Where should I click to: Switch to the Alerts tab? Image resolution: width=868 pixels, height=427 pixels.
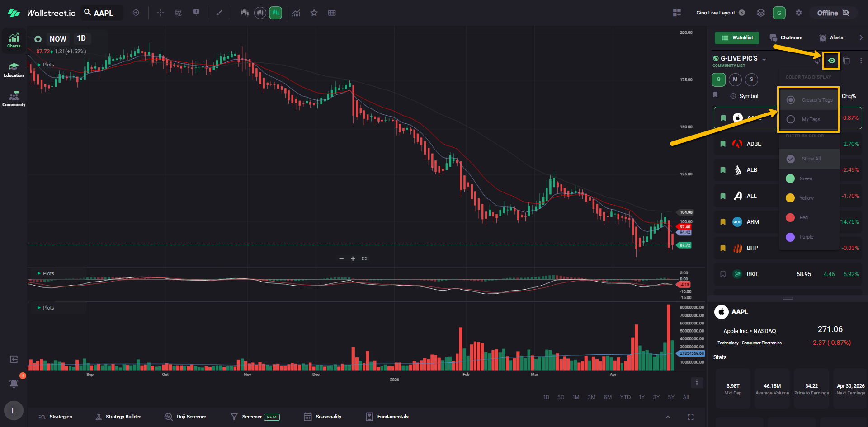[831, 38]
